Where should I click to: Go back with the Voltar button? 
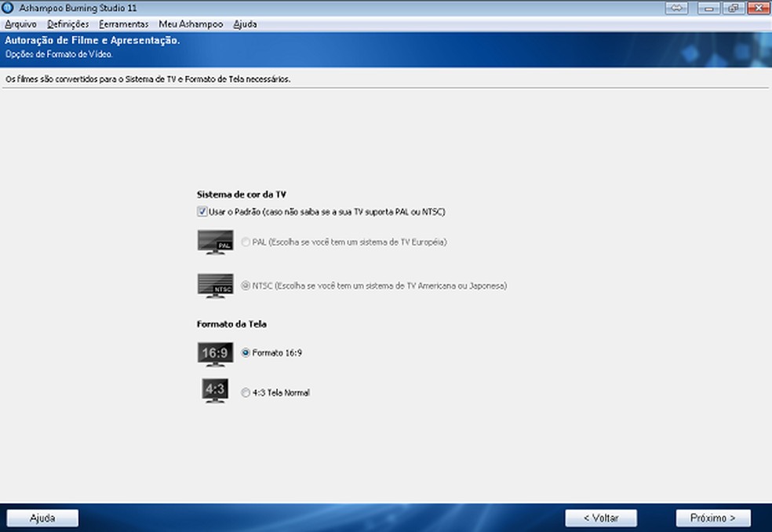(601, 518)
